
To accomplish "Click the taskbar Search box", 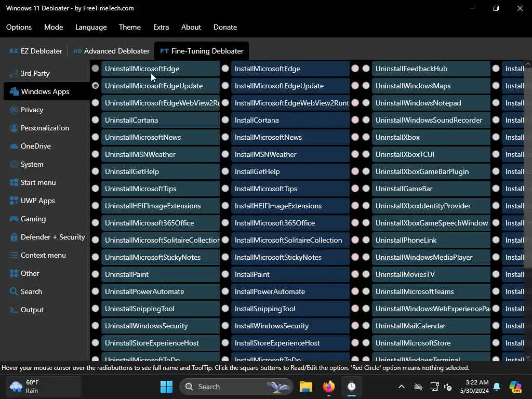I will coord(236,387).
